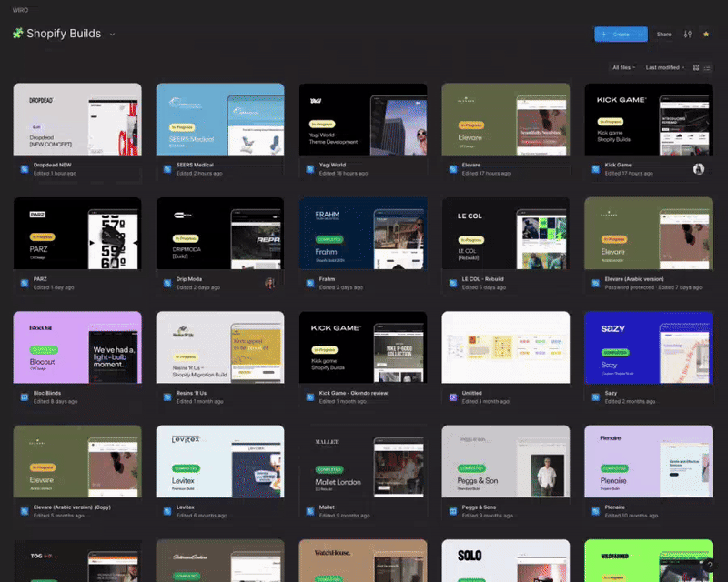Select the 'Peggs & Sons' file name
728x582 pixels.
479,507
